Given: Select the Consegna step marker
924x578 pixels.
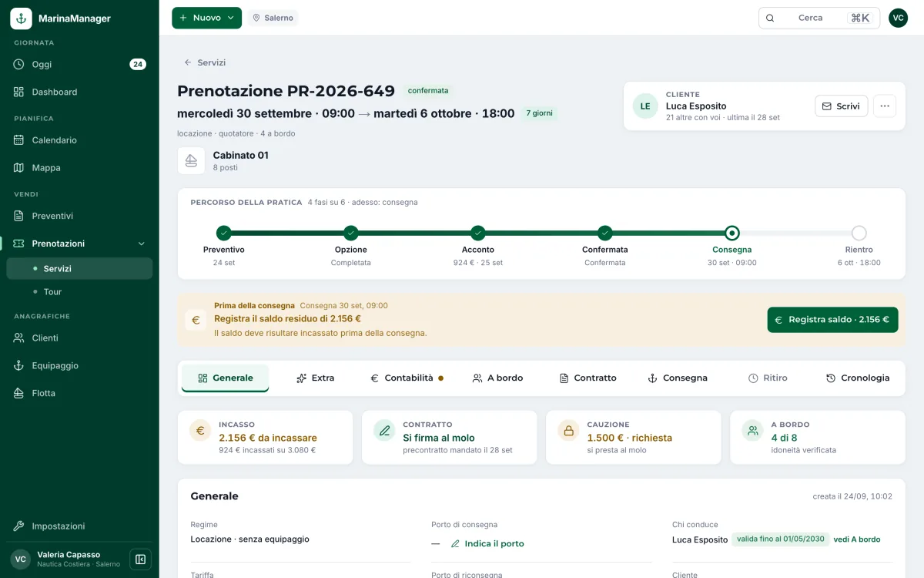Looking at the screenshot, I should 732,233.
